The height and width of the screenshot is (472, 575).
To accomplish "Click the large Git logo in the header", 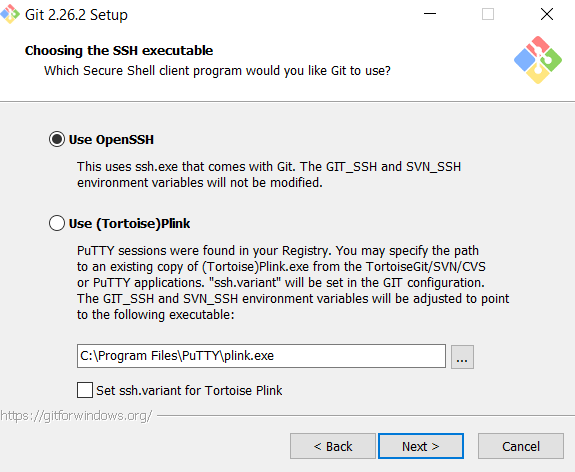I will click(538, 60).
